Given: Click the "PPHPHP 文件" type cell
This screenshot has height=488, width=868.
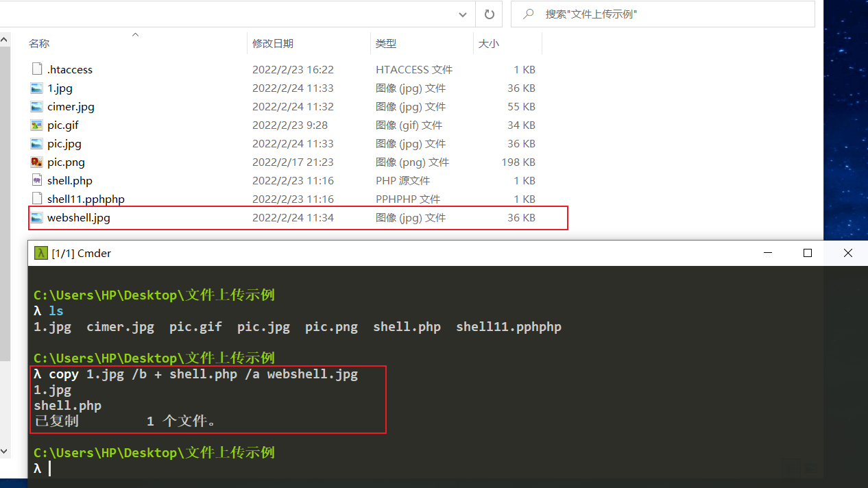Looking at the screenshot, I should (408, 199).
